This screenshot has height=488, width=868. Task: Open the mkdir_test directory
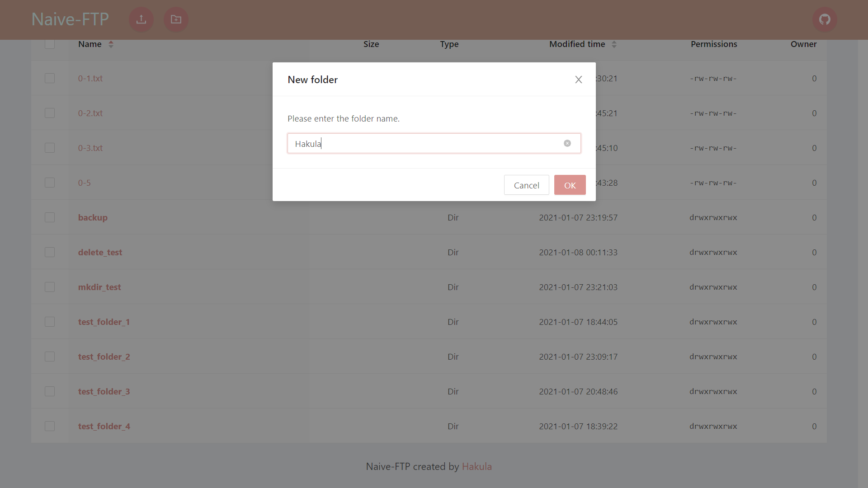(x=99, y=287)
